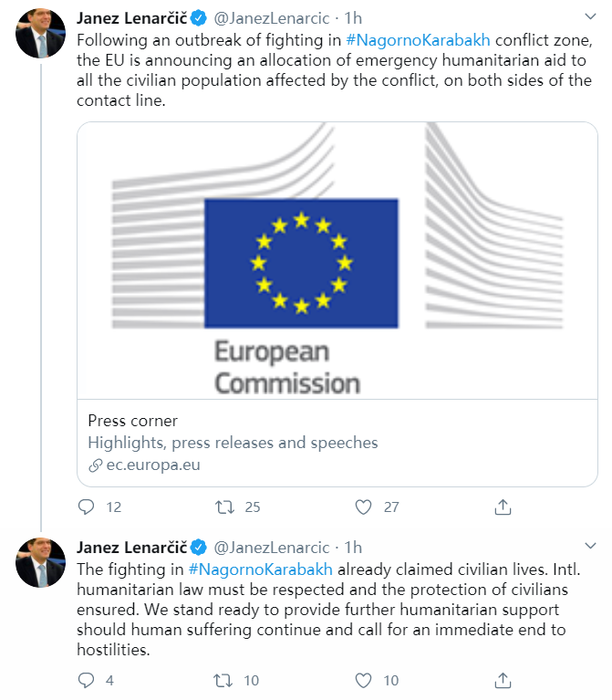
Task: Open #NagornoKarabakh hashtag in first tweet
Action: click(x=419, y=41)
